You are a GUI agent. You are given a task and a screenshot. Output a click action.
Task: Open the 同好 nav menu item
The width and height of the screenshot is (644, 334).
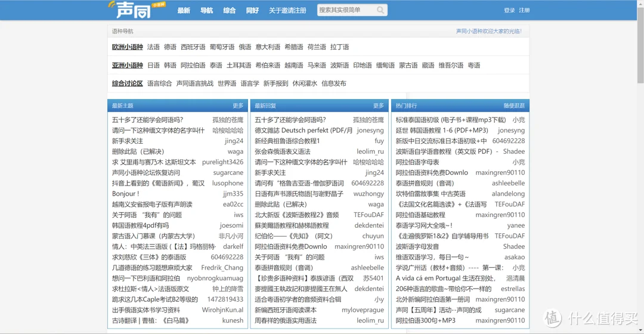tap(253, 10)
